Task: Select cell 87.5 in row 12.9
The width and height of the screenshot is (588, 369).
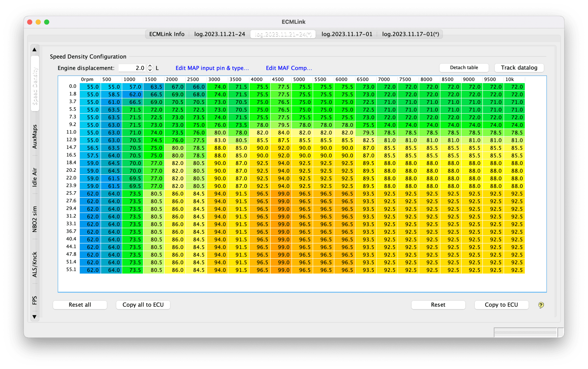Action: (x=281, y=140)
